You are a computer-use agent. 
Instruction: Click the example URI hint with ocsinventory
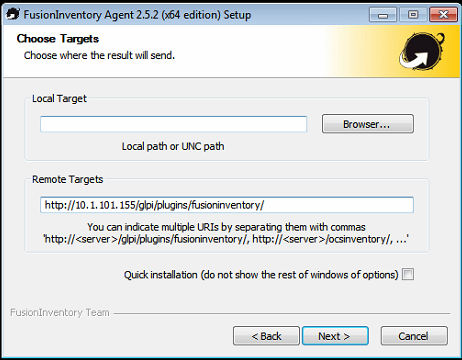click(x=226, y=239)
